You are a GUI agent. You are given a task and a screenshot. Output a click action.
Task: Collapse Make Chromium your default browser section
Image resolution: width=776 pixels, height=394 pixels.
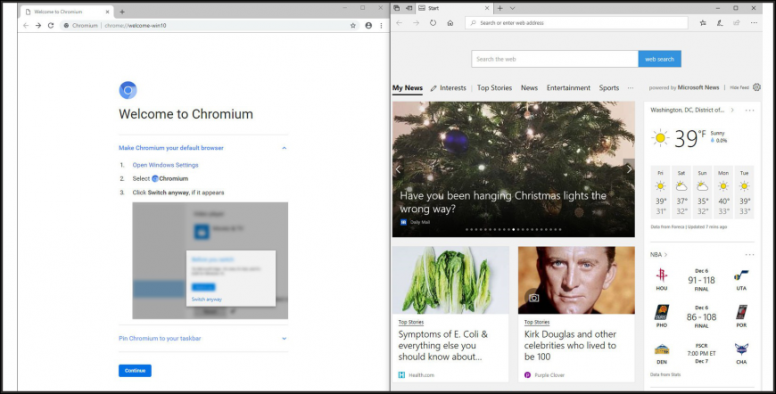coord(284,148)
